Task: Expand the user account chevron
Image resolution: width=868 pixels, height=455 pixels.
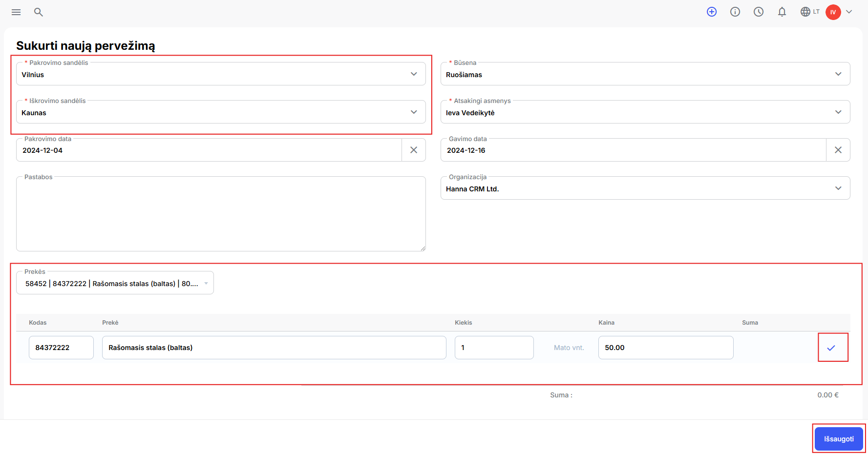Action: pos(849,12)
